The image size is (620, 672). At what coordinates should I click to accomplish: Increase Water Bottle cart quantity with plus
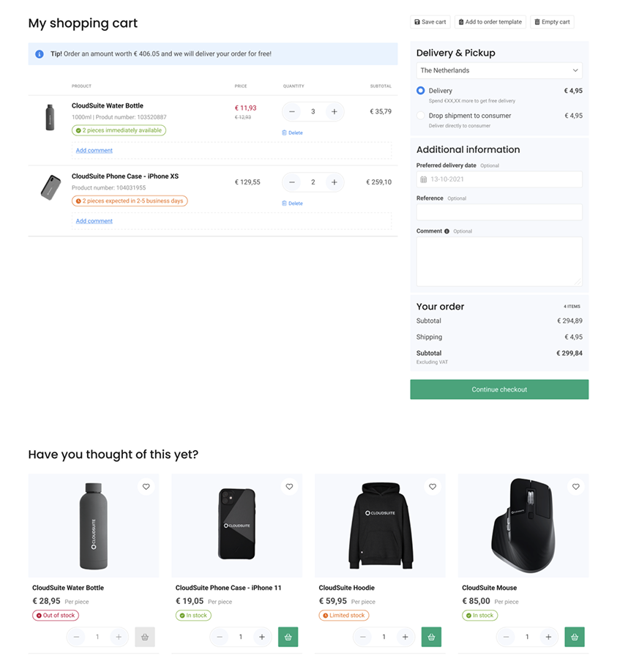(334, 112)
